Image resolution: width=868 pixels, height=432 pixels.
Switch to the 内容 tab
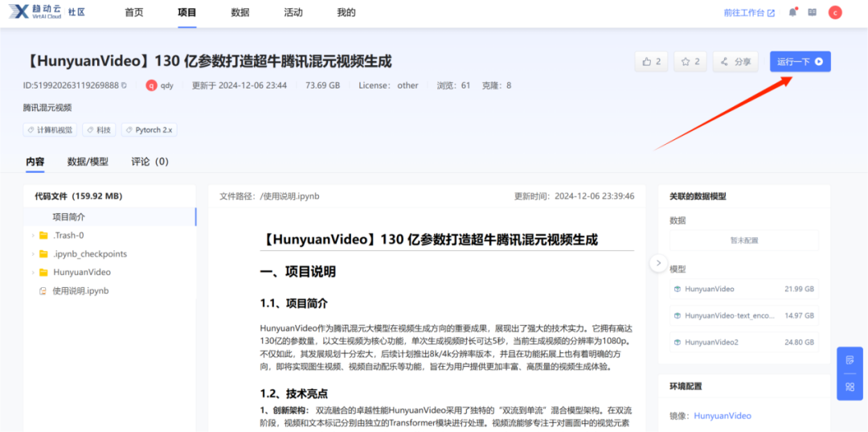[x=35, y=162]
